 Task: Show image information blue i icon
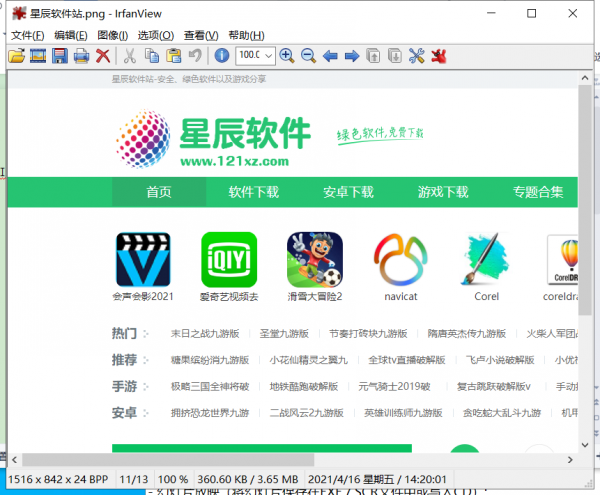222,56
